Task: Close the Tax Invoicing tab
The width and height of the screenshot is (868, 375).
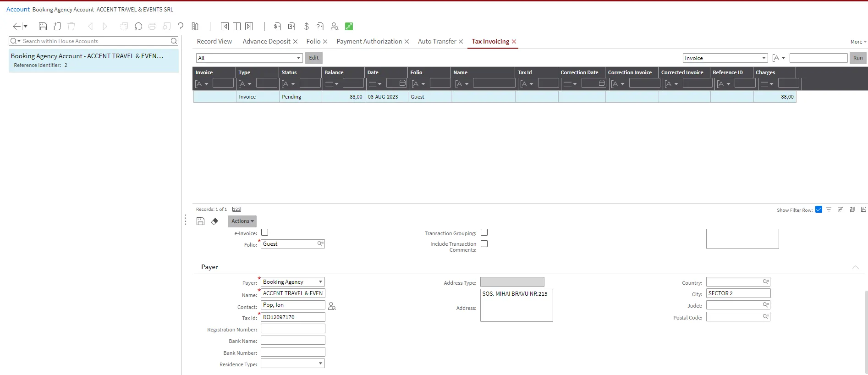Action: click(x=514, y=42)
